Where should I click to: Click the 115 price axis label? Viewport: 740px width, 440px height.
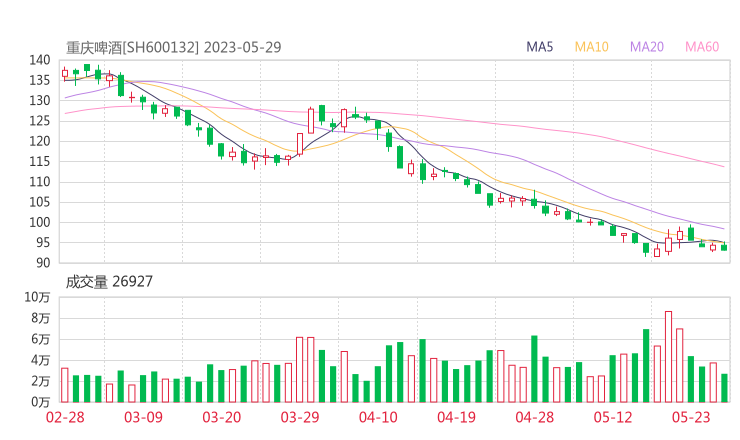[40, 161]
